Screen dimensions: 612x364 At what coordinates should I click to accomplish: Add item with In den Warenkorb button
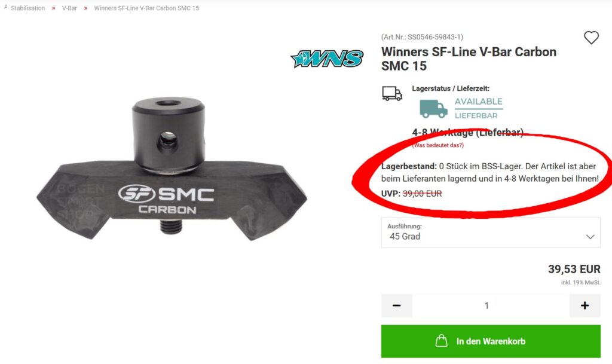coord(491,341)
